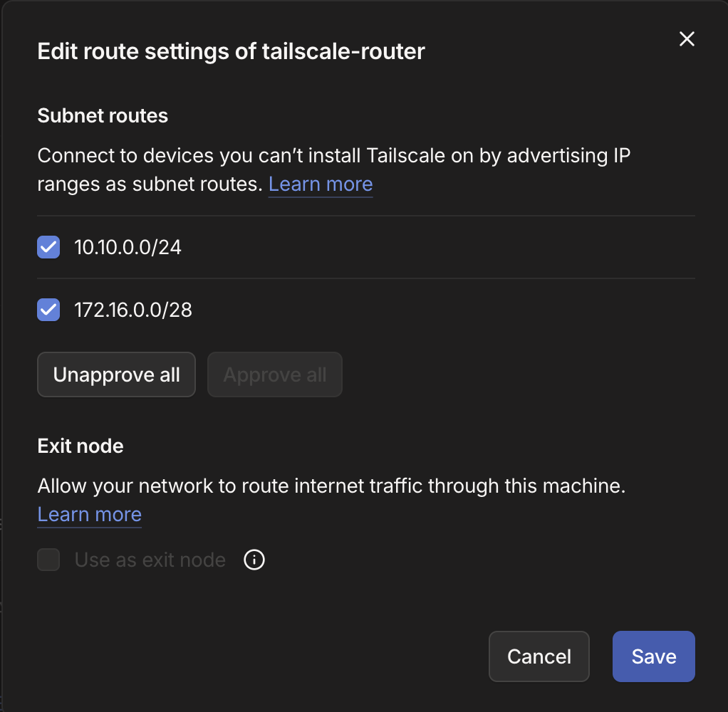The image size is (728, 712).
Task: Close the route settings dialog with X
Action: [686, 39]
